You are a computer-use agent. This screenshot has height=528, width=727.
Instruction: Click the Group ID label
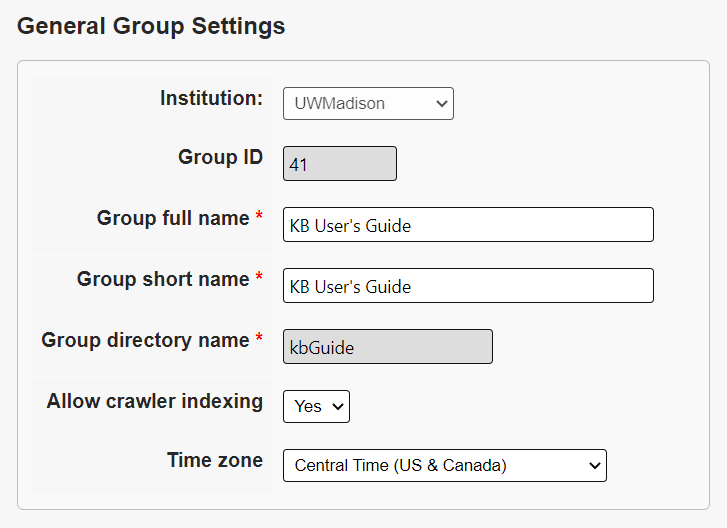[x=221, y=157]
